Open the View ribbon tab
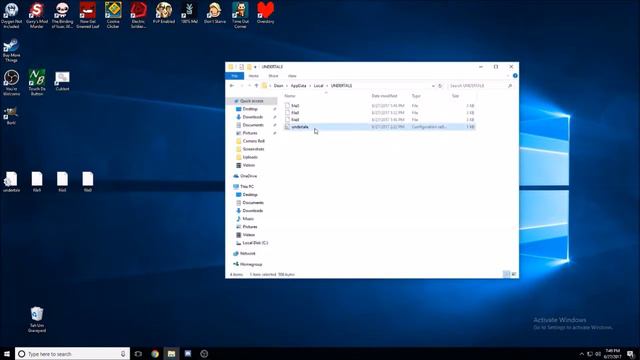 coord(292,76)
